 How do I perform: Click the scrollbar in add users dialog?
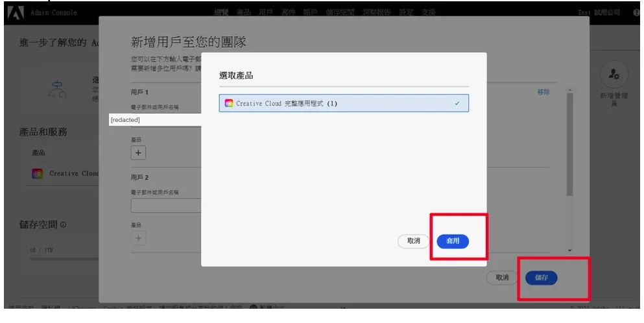(x=569, y=144)
